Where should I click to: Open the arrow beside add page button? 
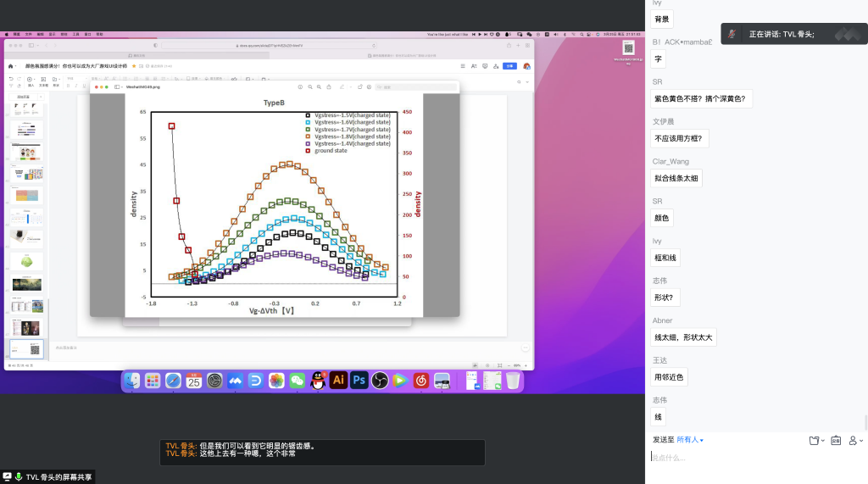click(41, 97)
